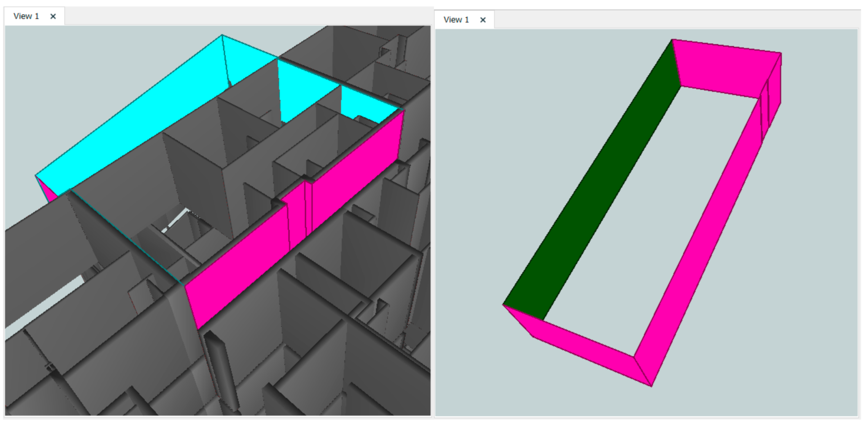Close the View 1 tab above the isolated room outline

tap(483, 20)
